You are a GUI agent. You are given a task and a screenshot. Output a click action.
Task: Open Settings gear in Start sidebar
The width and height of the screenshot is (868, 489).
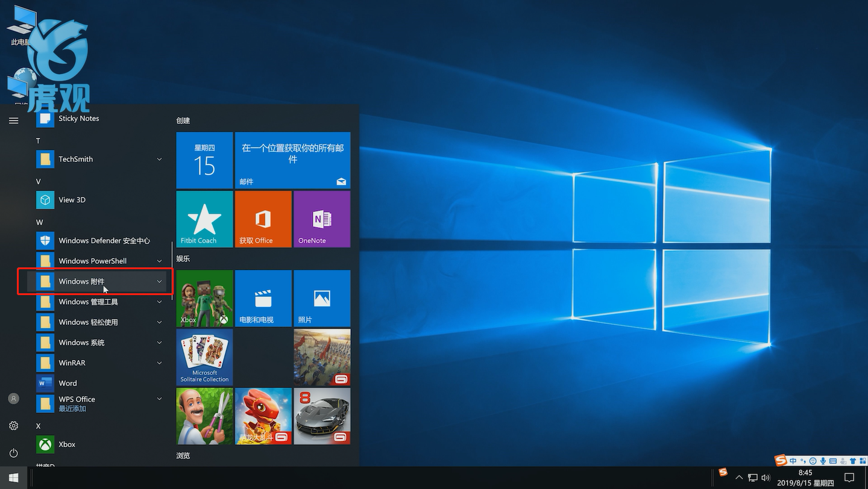point(13,426)
